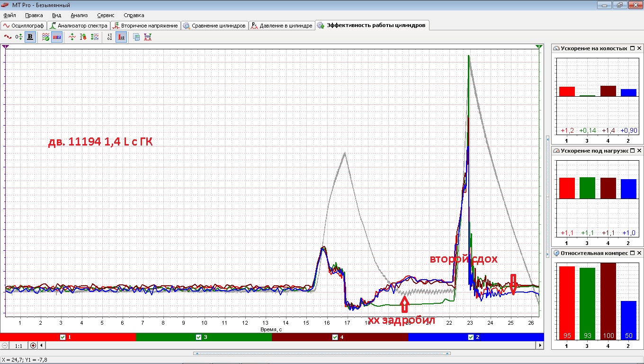Open the Файл menu
The image size is (644, 364).
(x=9, y=15)
